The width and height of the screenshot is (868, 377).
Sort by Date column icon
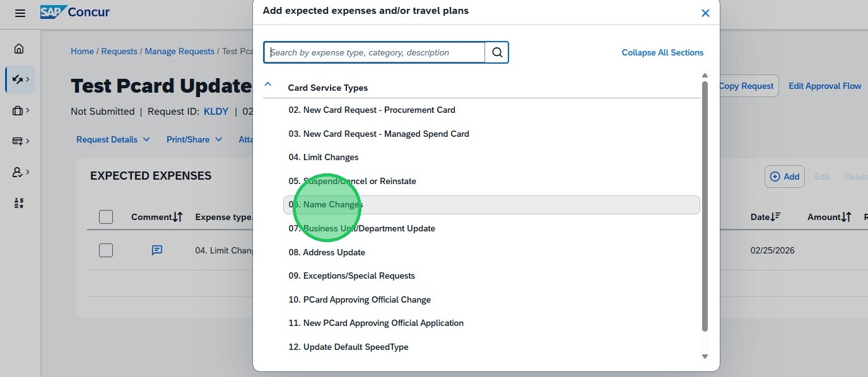tap(775, 217)
